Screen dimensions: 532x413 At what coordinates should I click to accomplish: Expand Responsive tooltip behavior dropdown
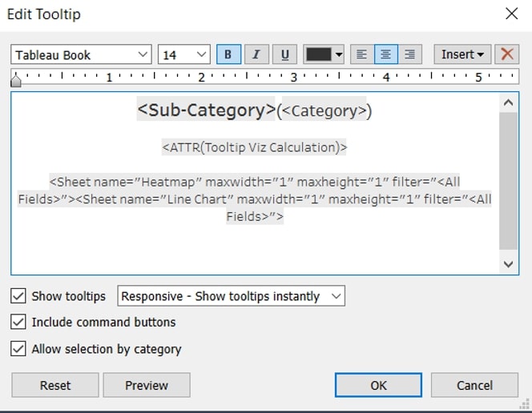point(231,296)
